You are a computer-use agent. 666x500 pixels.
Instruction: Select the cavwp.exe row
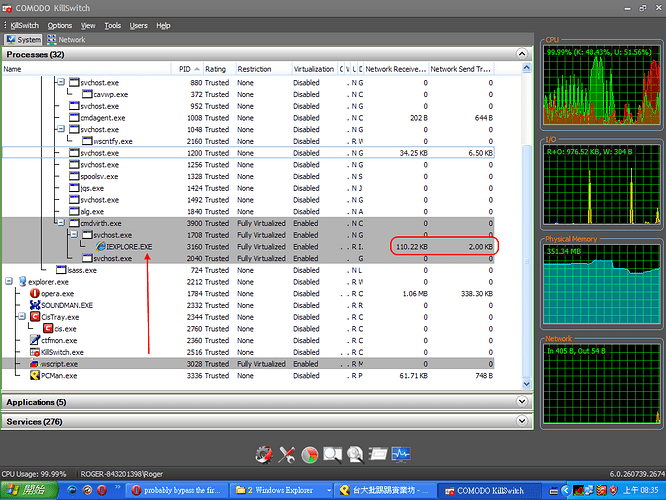(x=248, y=94)
